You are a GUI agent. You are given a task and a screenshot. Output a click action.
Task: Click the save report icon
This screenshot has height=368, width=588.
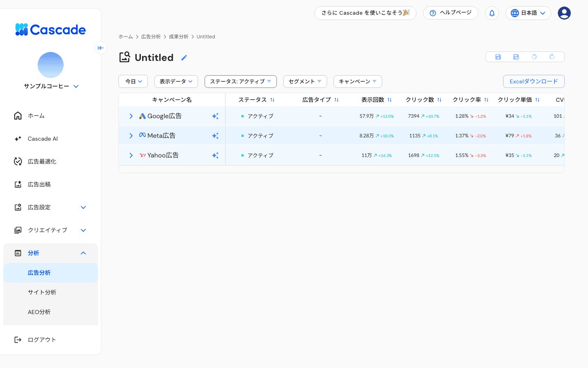(x=498, y=57)
